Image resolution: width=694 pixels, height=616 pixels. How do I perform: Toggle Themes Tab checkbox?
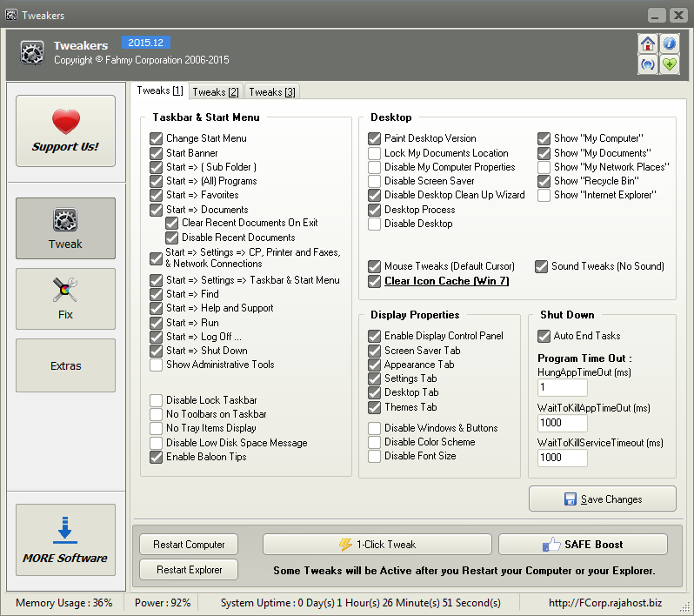[x=375, y=407]
